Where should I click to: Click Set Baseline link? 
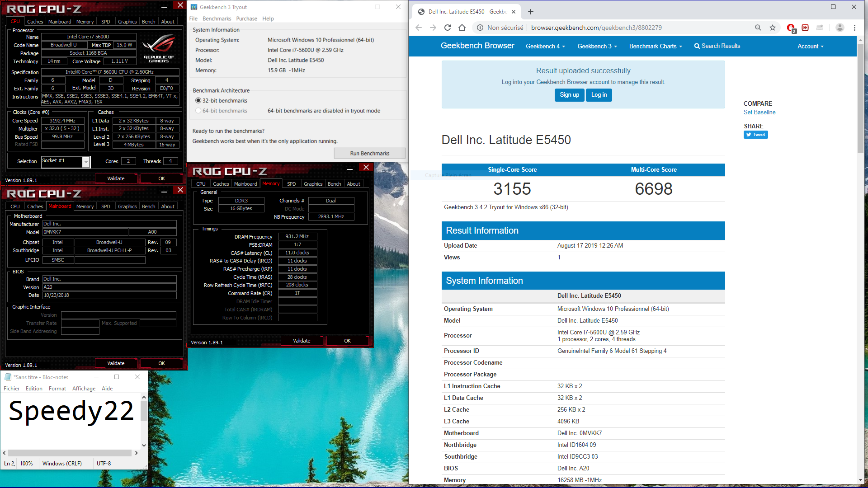pos(759,113)
